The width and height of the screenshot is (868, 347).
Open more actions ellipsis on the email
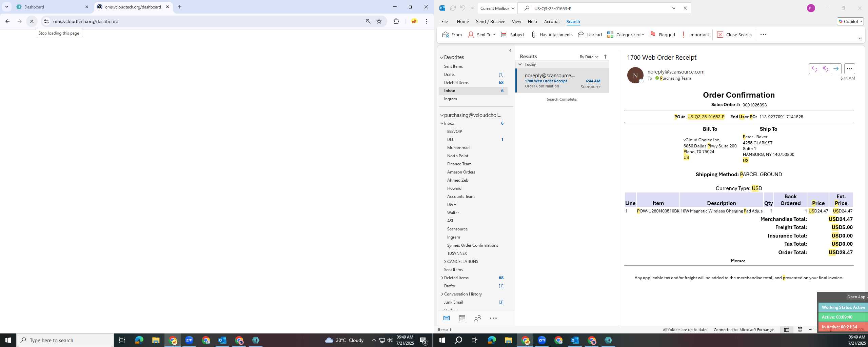[x=849, y=69]
